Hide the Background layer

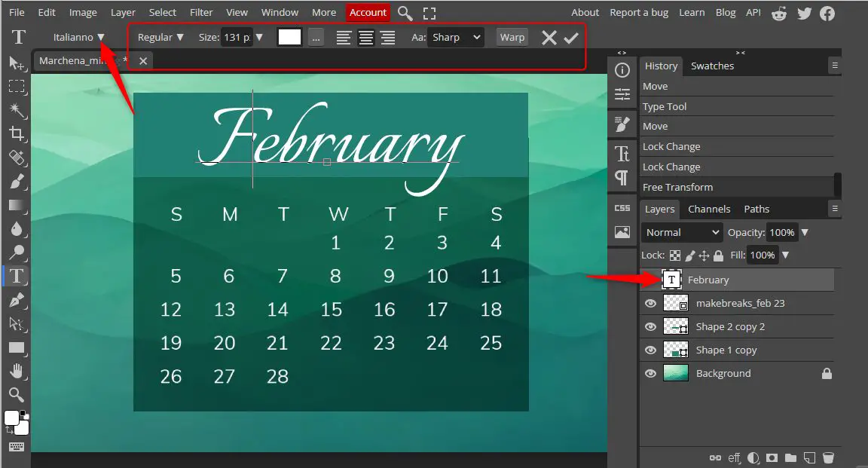point(649,373)
